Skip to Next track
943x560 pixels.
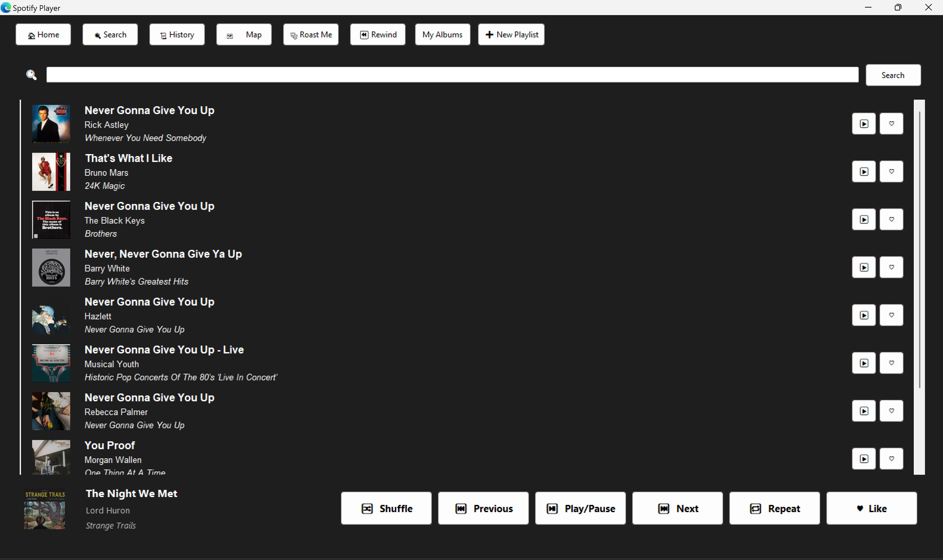tap(677, 508)
